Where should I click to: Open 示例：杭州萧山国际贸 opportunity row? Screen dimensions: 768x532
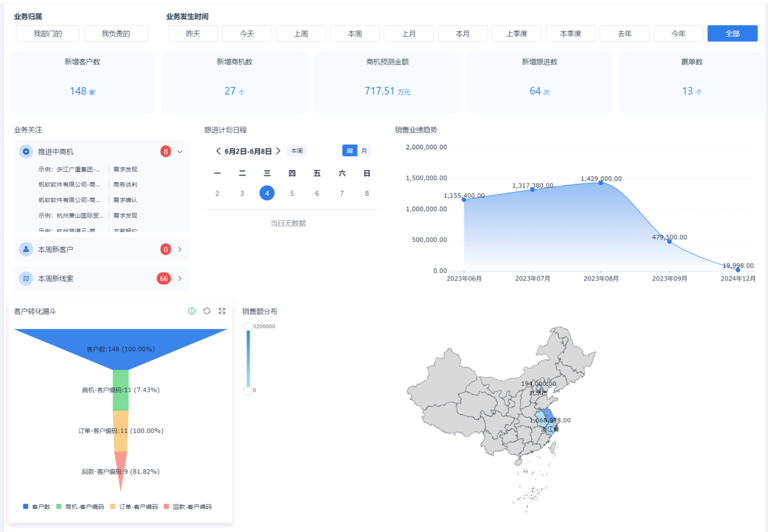pyautogui.click(x=102, y=216)
